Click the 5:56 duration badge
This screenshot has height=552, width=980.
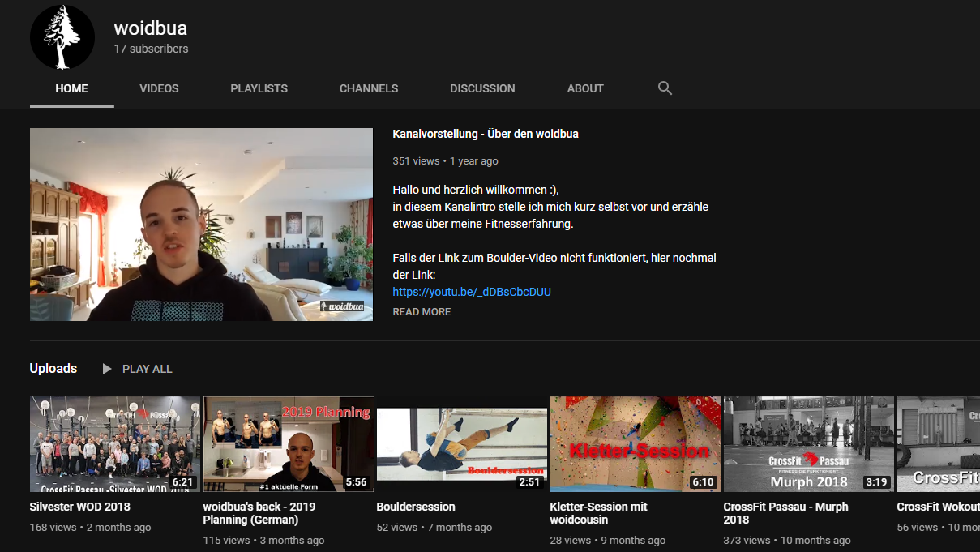(x=357, y=482)
